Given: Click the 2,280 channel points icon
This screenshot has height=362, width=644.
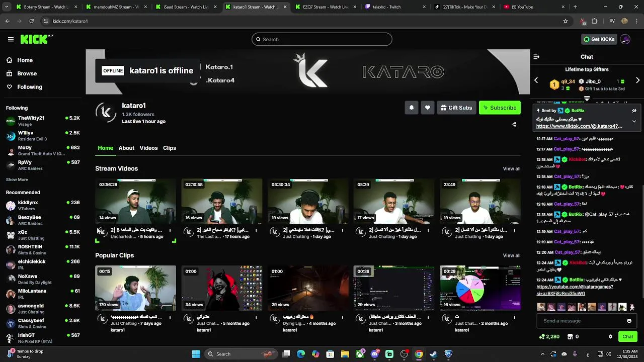Looking at the screenshot, I should [542, 337].
